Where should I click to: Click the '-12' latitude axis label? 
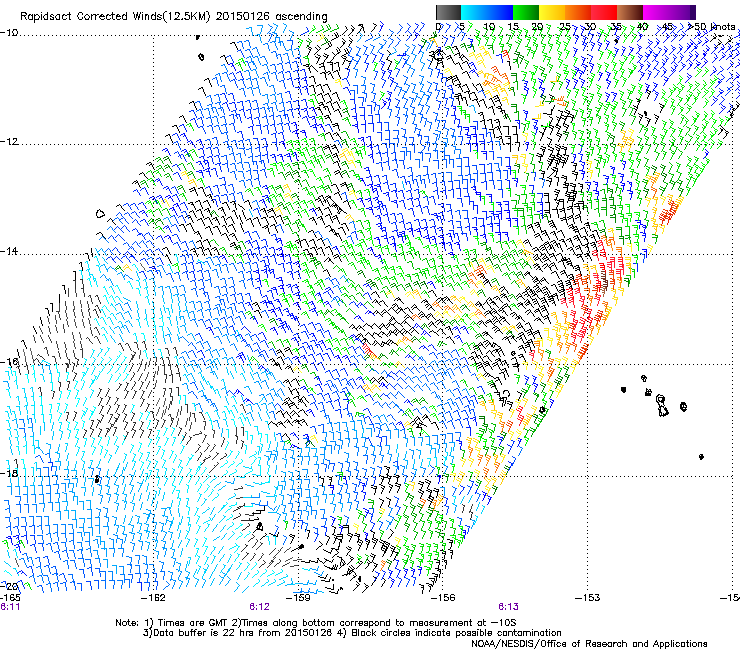(x=9, y=142)
